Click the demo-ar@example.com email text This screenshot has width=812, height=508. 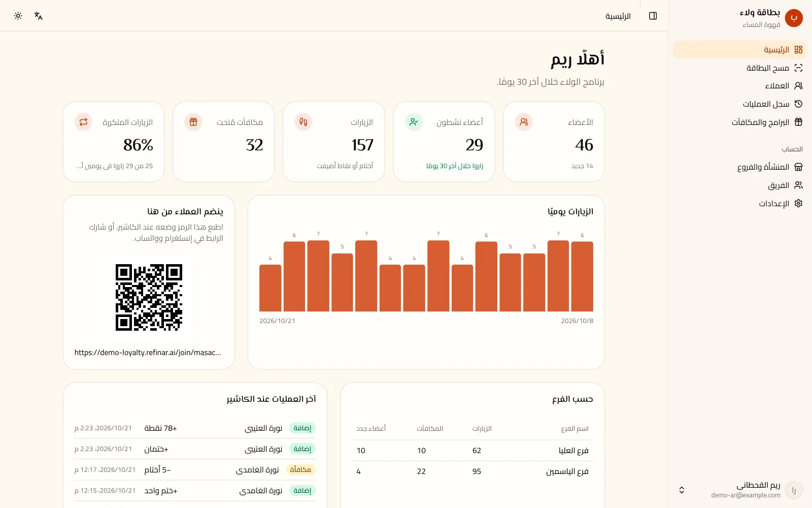746,495
